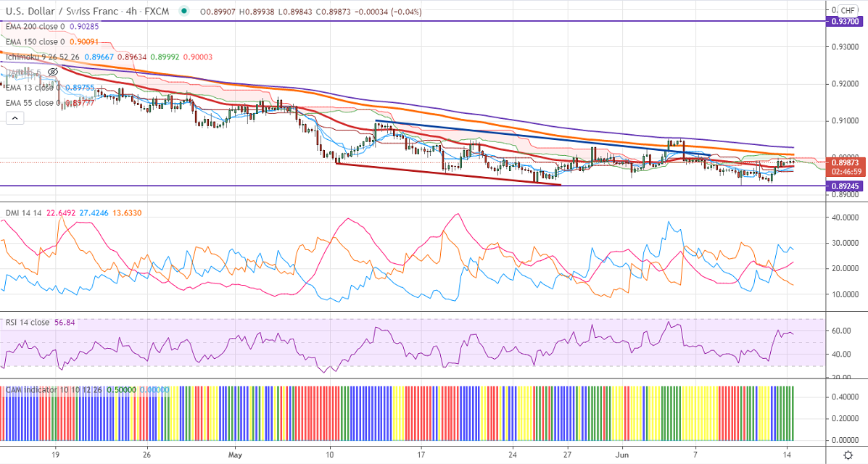Toggle visibility of the hidden indicator eye icon
868x464 pixels.
pyautogui.click(x=53, y=72)
